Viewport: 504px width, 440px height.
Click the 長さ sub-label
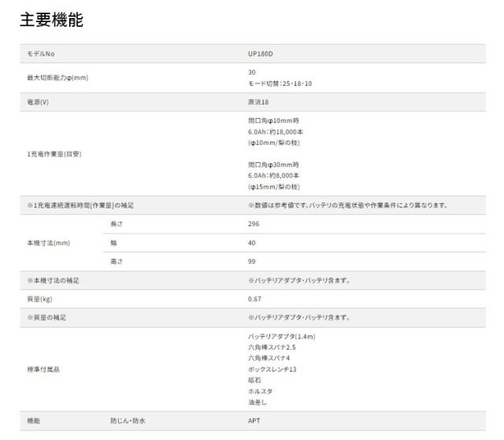(x=117, y=224)
